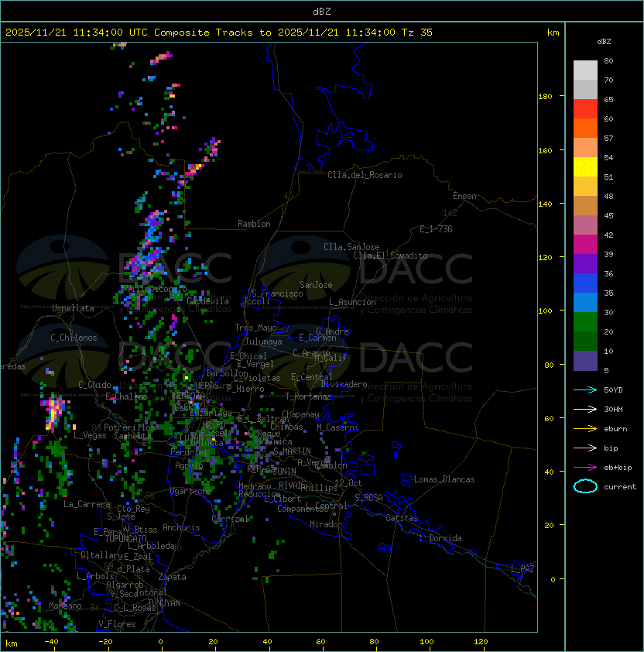
Task: Click the 'Tz 35' text in header
Action: (x=417, y=33)
